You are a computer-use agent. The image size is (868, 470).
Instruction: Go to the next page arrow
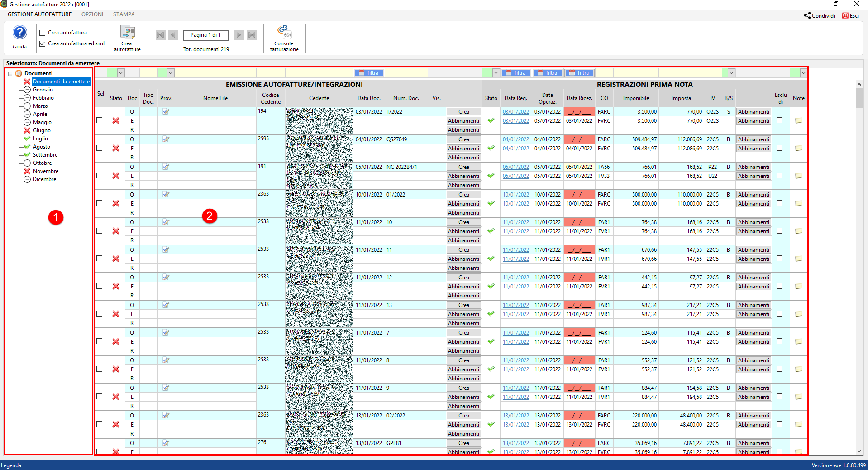click(x=239, y=35)
